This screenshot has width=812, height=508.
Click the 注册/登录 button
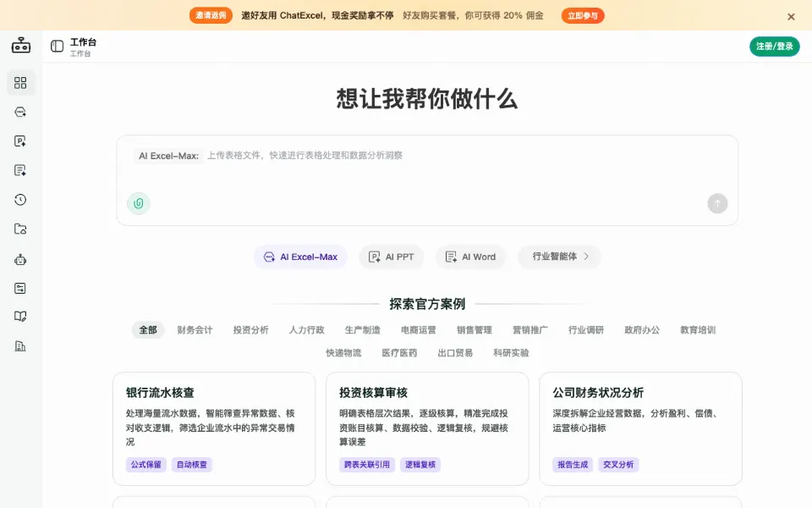click(774, 46)
